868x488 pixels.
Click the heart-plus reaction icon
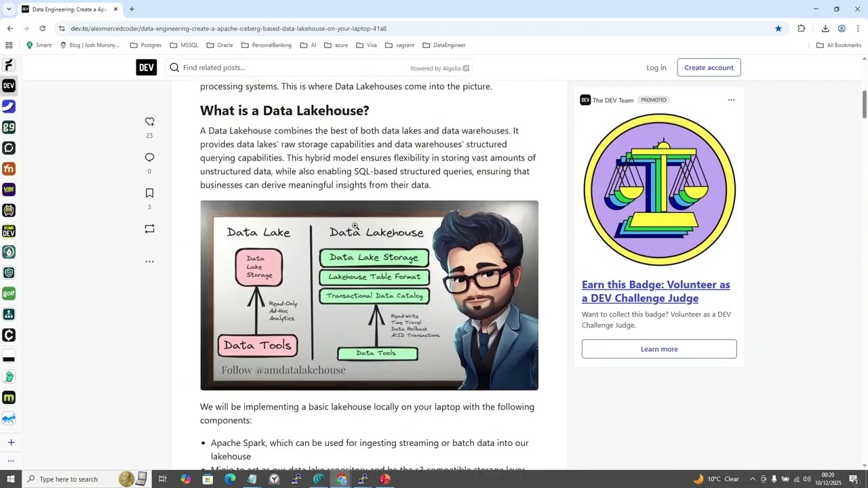tap(149, 122)
